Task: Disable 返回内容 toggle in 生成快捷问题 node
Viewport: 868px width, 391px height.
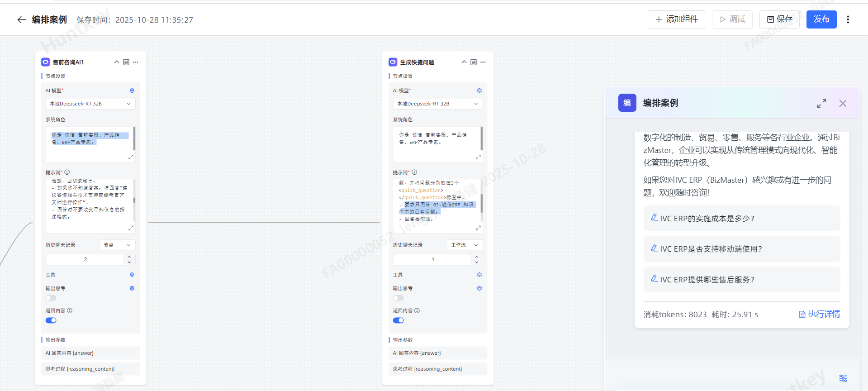Action: [x=398, y=320]
